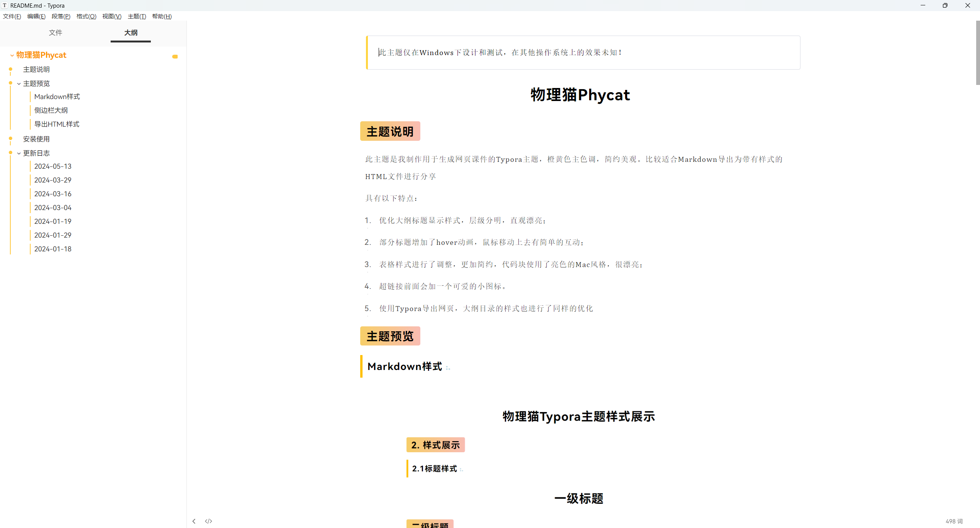Go to Markdown样式 outline entry
The width and height of the screenshot is (980, 528).
(x=57, y=97)
